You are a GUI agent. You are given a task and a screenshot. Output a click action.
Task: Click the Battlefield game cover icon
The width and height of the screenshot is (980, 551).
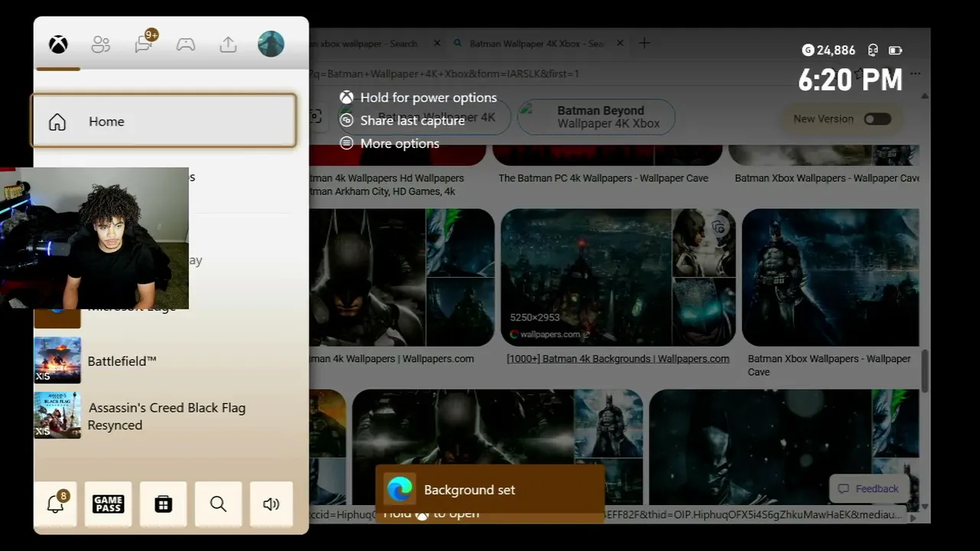pos(57,360)
